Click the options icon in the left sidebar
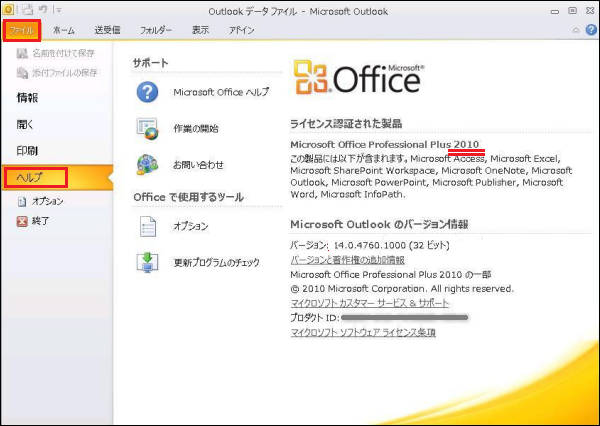This screenshot has width=600, height=426. point(22,202)
